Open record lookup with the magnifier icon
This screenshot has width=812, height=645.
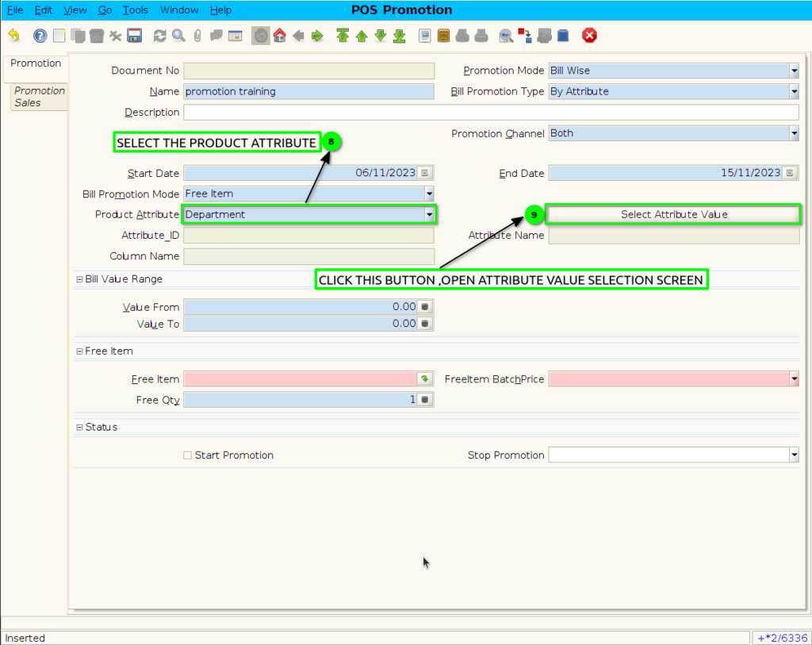(178, 36)
